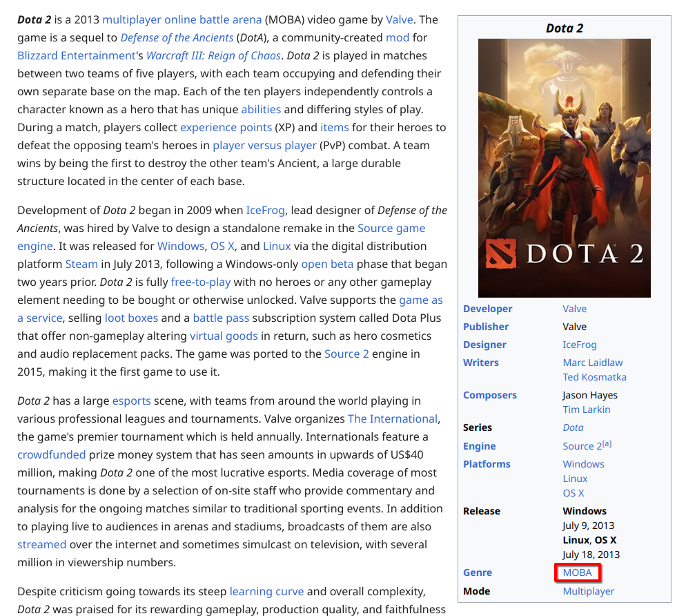
Task: Click footnote [a] beside Source 2
Action: (x=607, y=444)
